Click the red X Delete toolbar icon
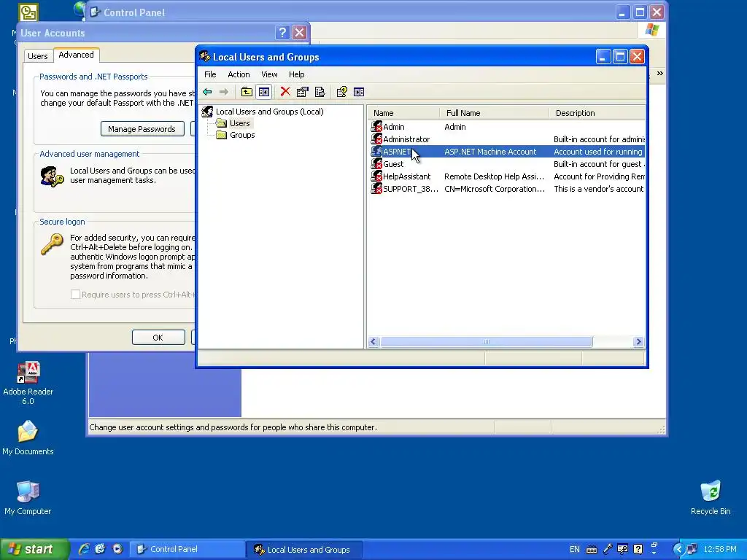 [x=285, y=92]
